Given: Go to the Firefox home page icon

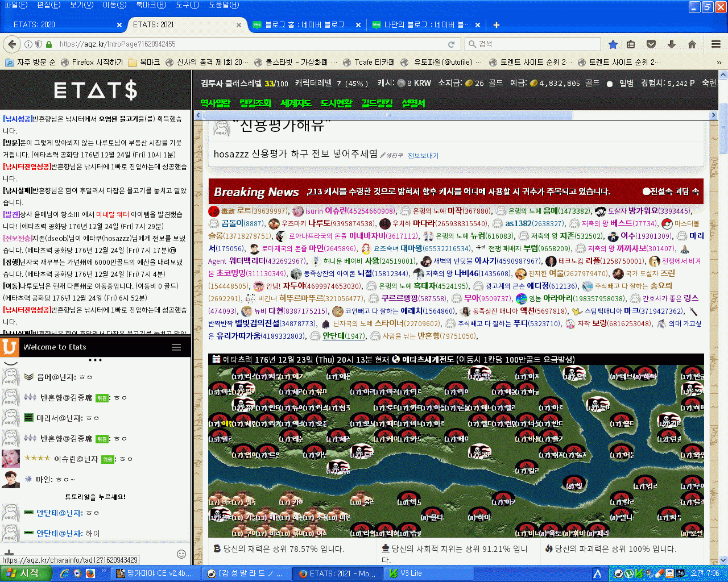Looking at the screenshot, I should [x=692, y=44].
